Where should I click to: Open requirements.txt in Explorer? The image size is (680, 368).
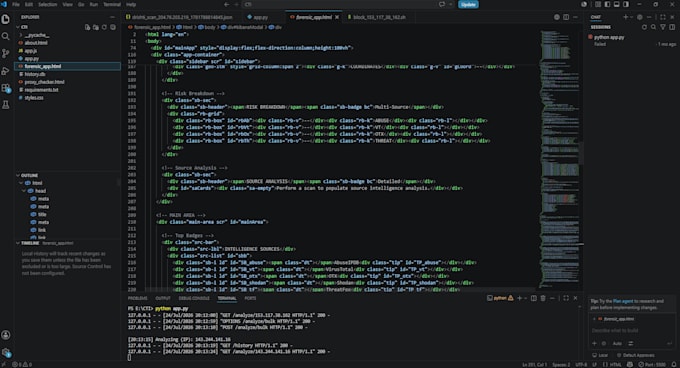click(x=67, y=90)
